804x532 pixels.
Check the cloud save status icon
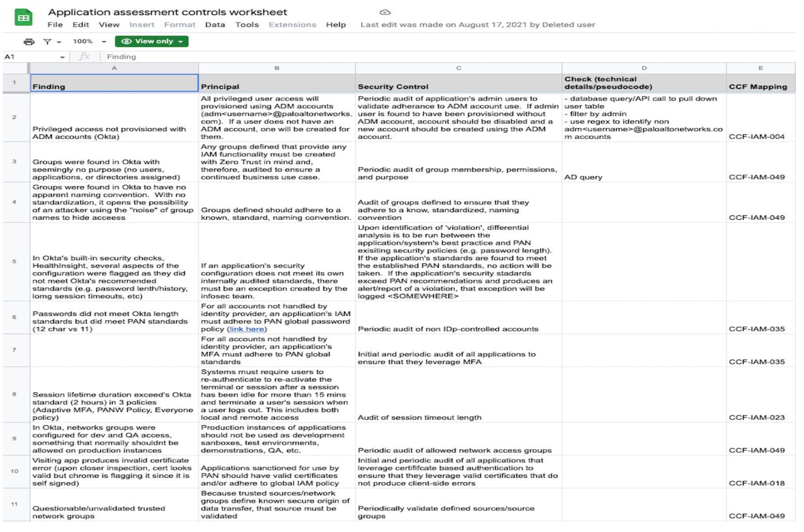pos(385,12)
